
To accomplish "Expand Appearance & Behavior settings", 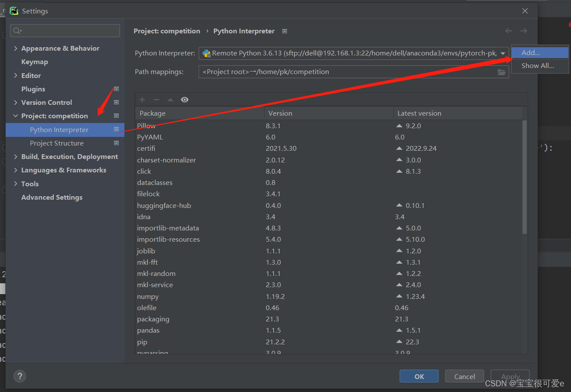I will pyautogui.click(x=16, y=48).
